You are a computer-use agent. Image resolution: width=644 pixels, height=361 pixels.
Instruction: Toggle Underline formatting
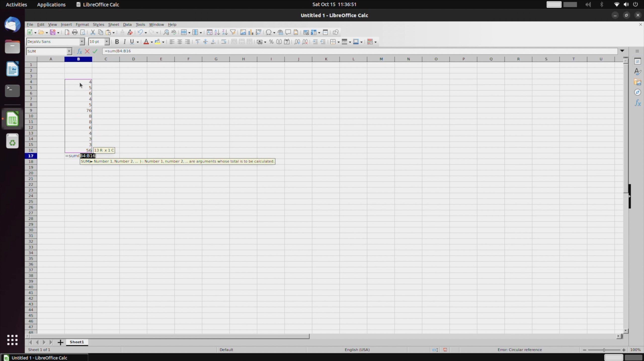[132, 42]
